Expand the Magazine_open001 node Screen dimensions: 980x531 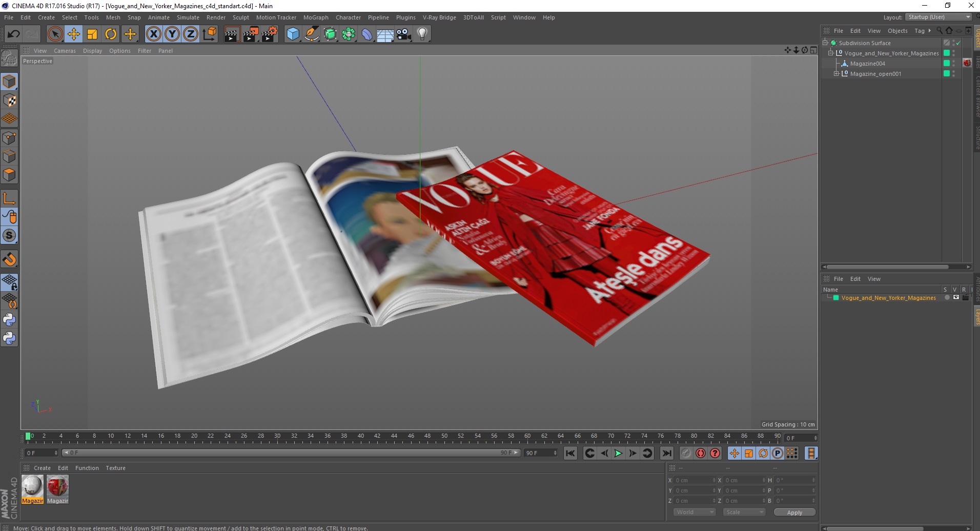[836, 74]
